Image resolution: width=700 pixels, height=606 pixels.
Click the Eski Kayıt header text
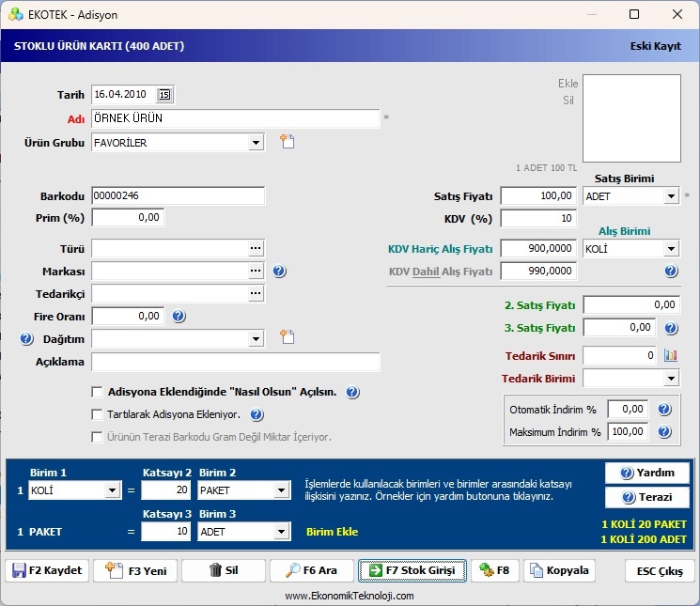[x=655, y=46]
